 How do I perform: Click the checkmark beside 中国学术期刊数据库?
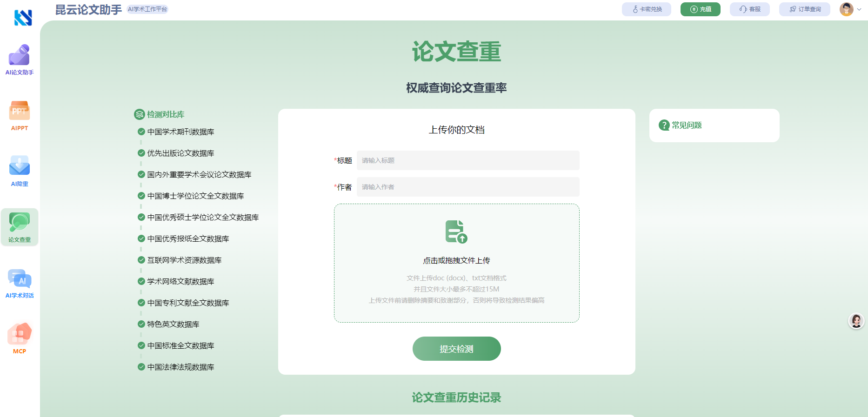pyautogui.click(x=141, y=132)
